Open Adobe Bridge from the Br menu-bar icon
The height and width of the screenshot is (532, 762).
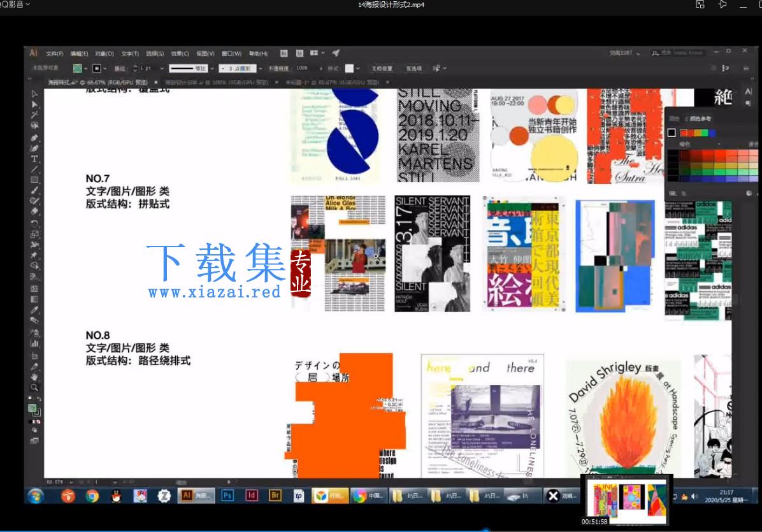point(284,53)
